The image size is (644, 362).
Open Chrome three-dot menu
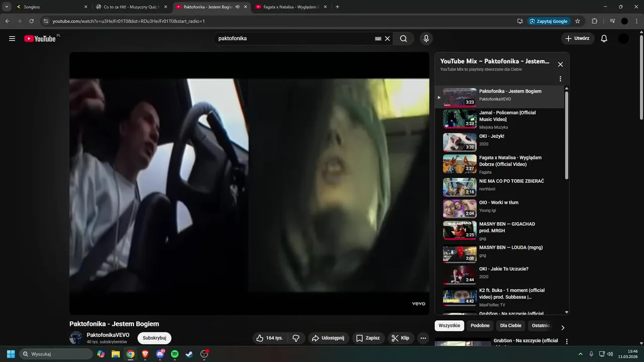[636, 21]
